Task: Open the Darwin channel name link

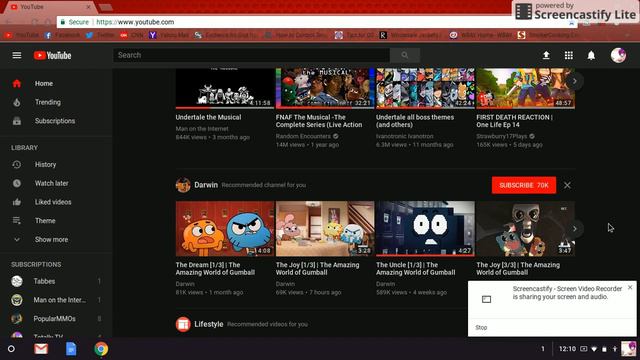Action: [x=206, y=185]
